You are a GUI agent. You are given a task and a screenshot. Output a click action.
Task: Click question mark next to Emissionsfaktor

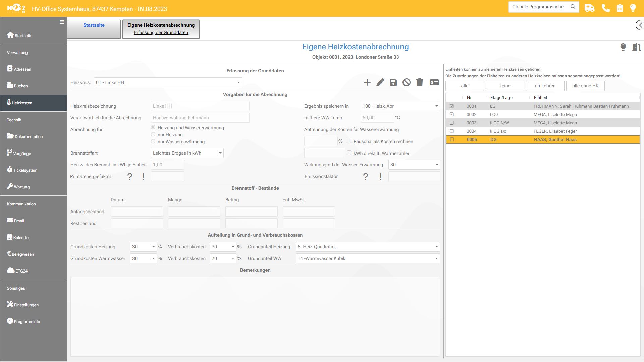point(366,176)
